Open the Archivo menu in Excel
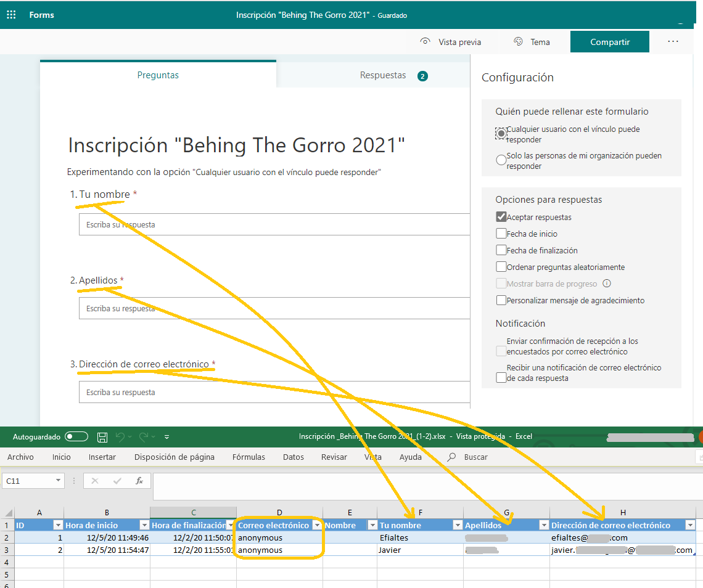Image resolution: width=703 pixels, height=588 pixels. pyautogui.click(x=20, y=457)
